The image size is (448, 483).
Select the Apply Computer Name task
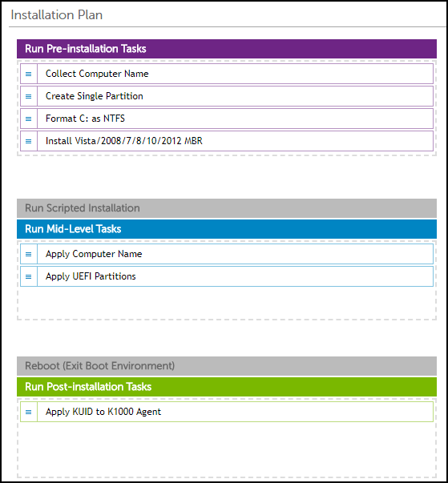227,254
